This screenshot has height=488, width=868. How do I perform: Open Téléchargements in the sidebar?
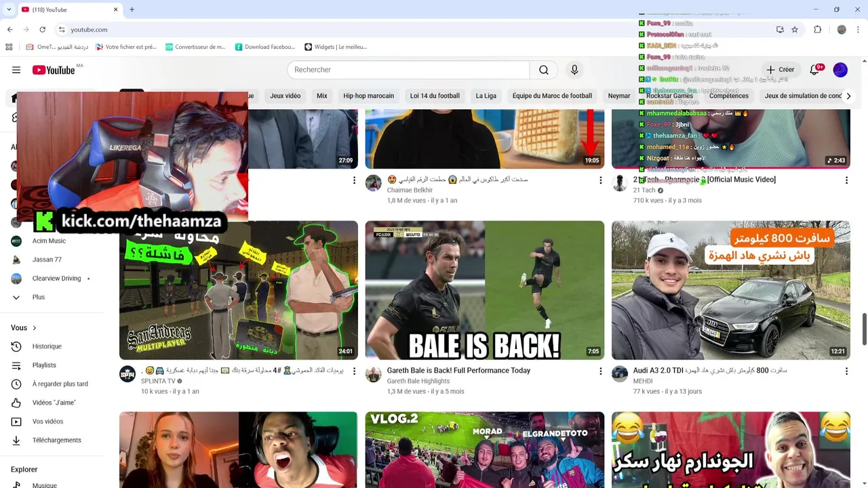(56, 440)
